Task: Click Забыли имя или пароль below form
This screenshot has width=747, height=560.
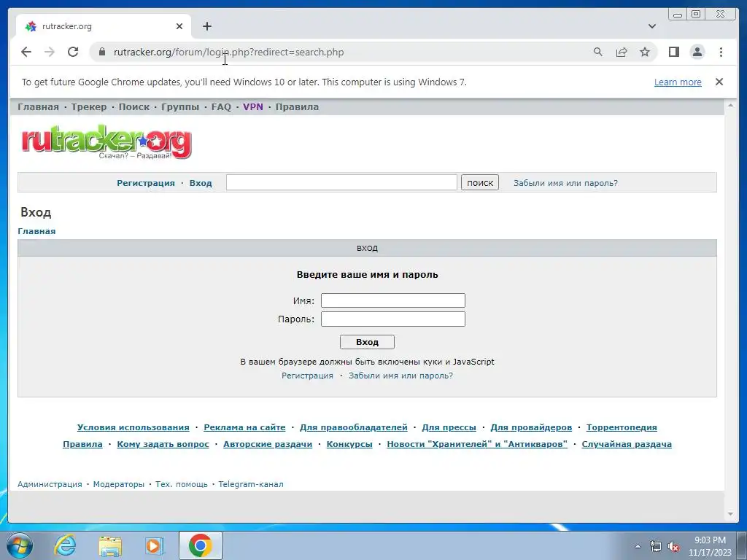Action: 400,376
